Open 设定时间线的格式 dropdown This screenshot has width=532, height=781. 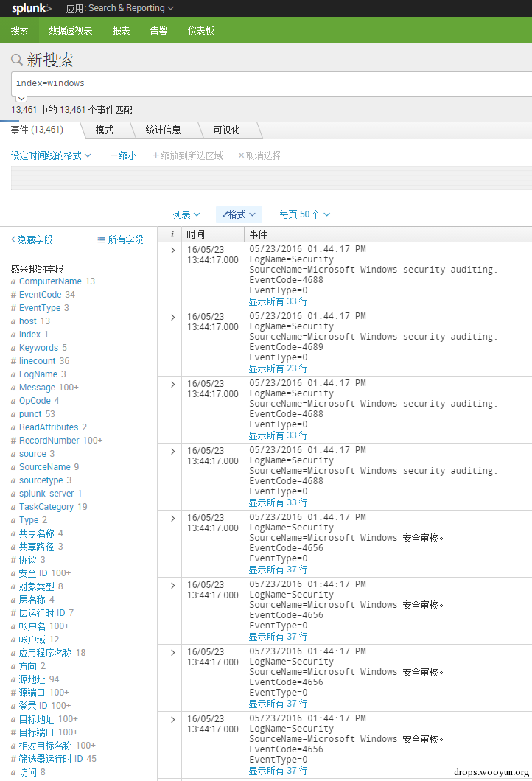pos(52,155)
